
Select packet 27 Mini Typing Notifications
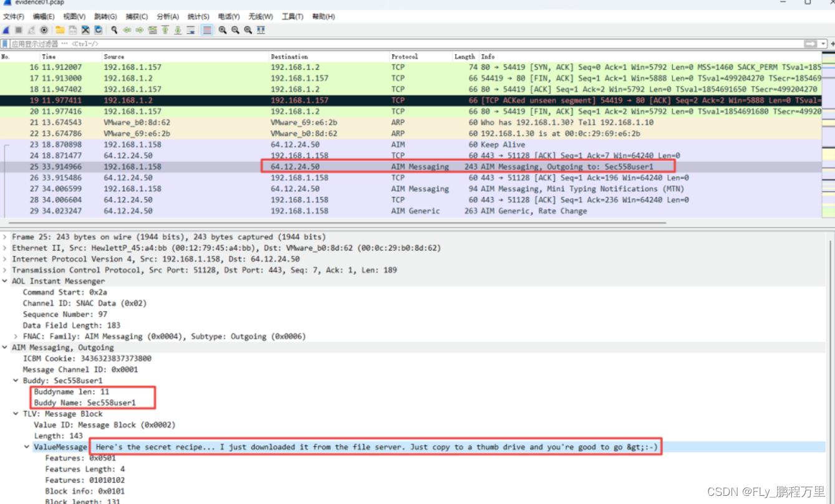point(410,189)
